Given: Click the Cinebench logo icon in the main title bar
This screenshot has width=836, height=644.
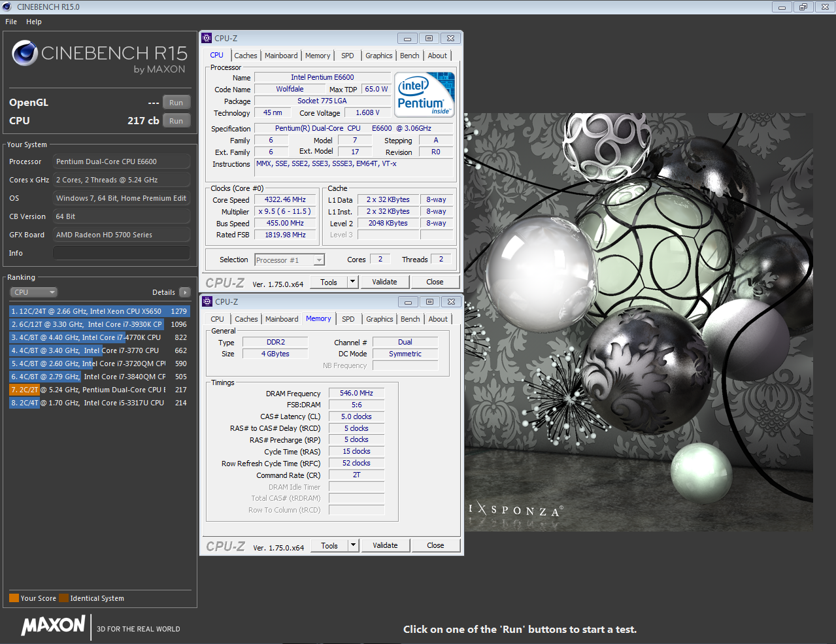Looking at the screenshot, I should pos(8,7).
